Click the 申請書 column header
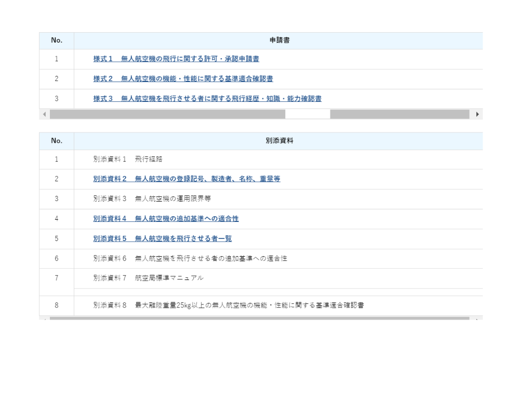Screen dimensions: 532x399 [x=279, y=41]
